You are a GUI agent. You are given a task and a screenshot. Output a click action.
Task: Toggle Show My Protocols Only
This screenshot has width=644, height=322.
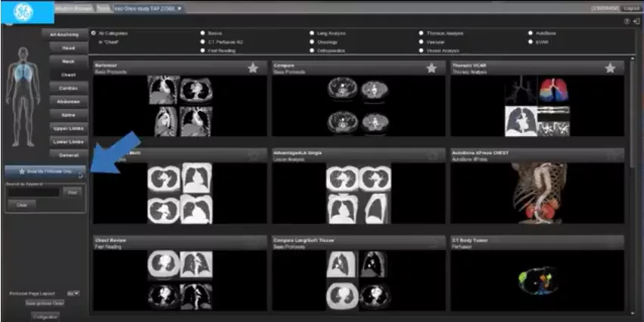coord(45,172)
